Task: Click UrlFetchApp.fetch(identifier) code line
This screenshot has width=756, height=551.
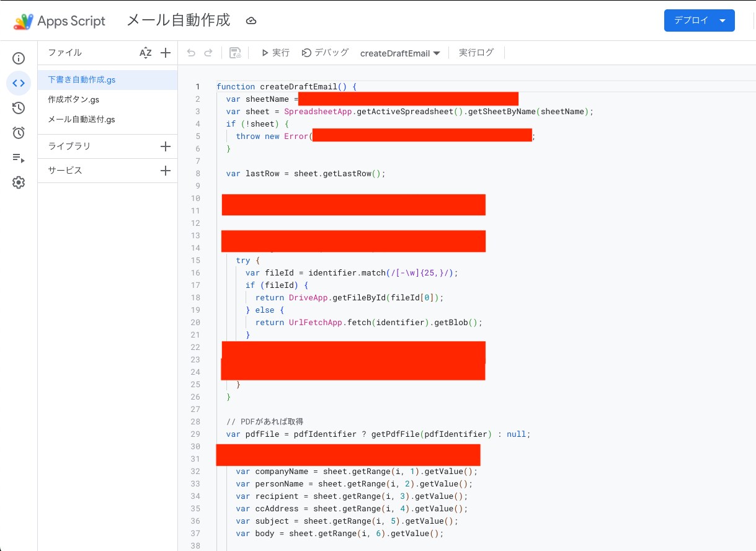Action: [x=369, y=323]
